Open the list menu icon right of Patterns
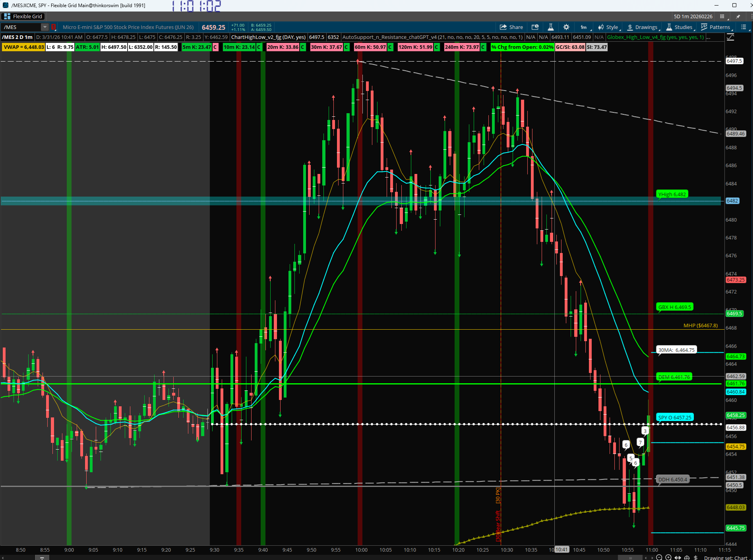 pyautogui.click(x=743, y=27)
